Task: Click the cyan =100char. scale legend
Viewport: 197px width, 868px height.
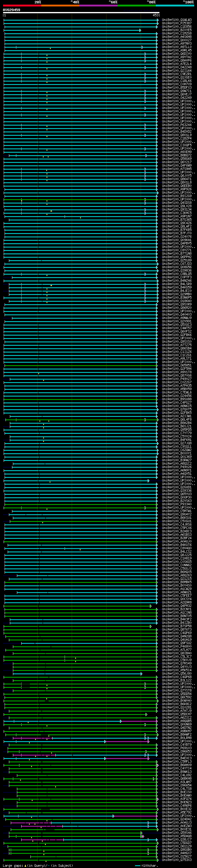Action: tap(146, 866)
